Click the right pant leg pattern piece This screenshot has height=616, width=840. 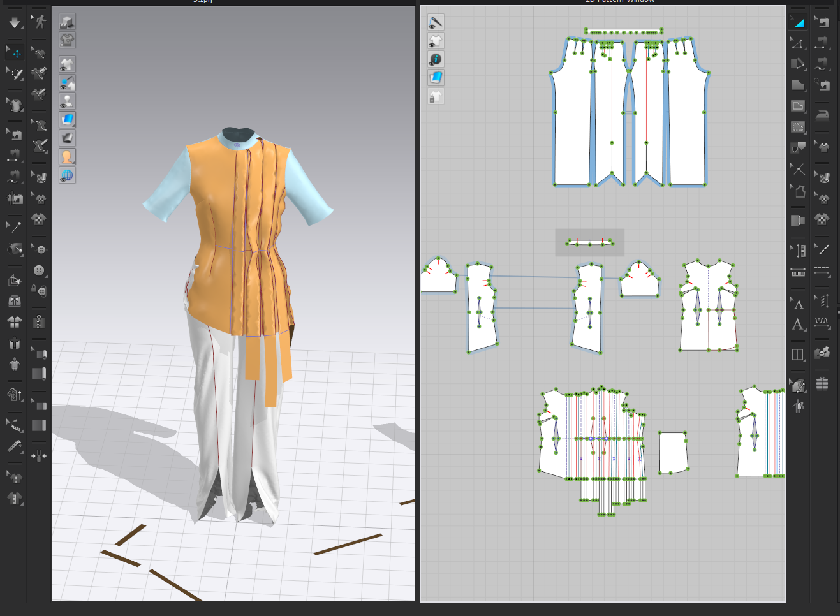688,112
